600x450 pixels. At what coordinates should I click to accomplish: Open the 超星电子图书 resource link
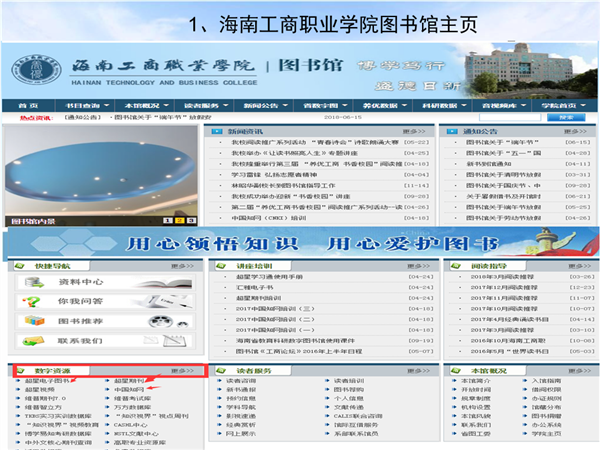tap(47, 381)
